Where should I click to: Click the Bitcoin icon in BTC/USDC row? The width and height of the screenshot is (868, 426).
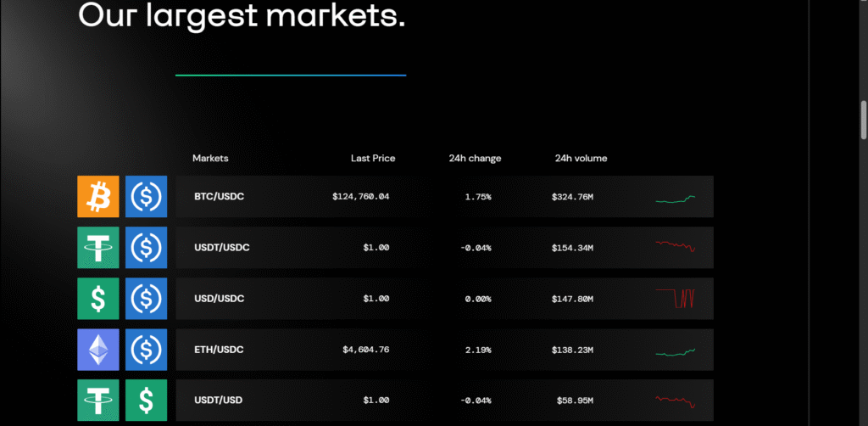click(x=98, y=197)
